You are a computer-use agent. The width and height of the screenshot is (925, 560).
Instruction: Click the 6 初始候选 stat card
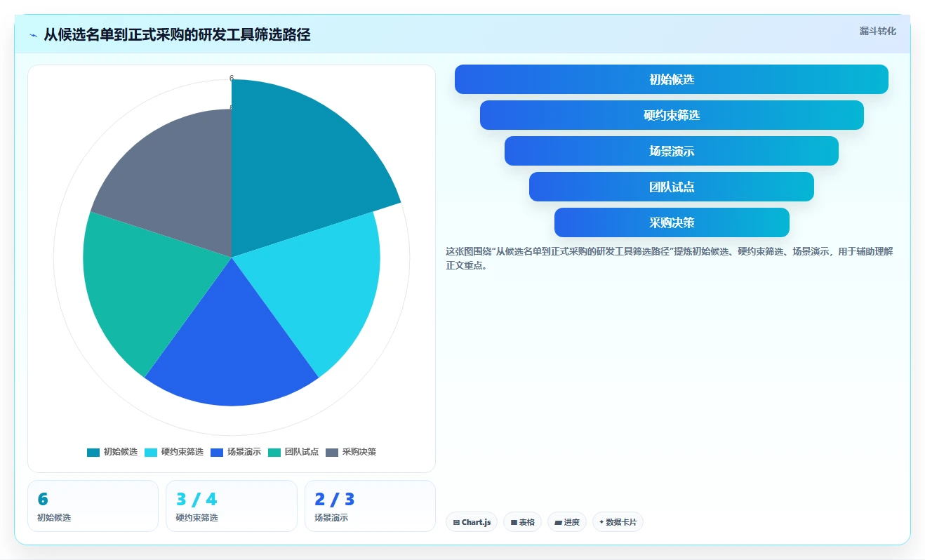[93, 506]
